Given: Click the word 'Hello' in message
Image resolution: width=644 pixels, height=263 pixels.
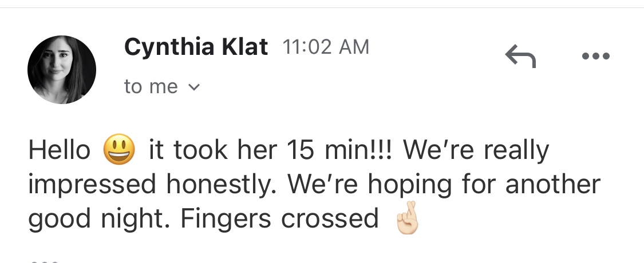Looking at the screenshot, I should [x=60, y=151].
